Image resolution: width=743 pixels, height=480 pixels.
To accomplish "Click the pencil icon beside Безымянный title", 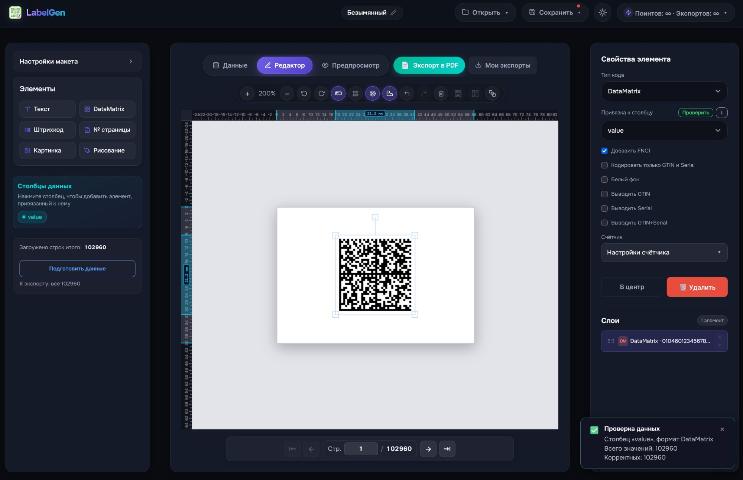I will (x=393, y=12).
